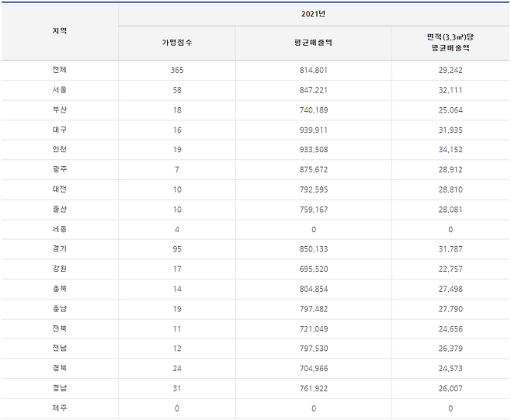
Task: Click the 전체 row label
Action: [59, 70]
